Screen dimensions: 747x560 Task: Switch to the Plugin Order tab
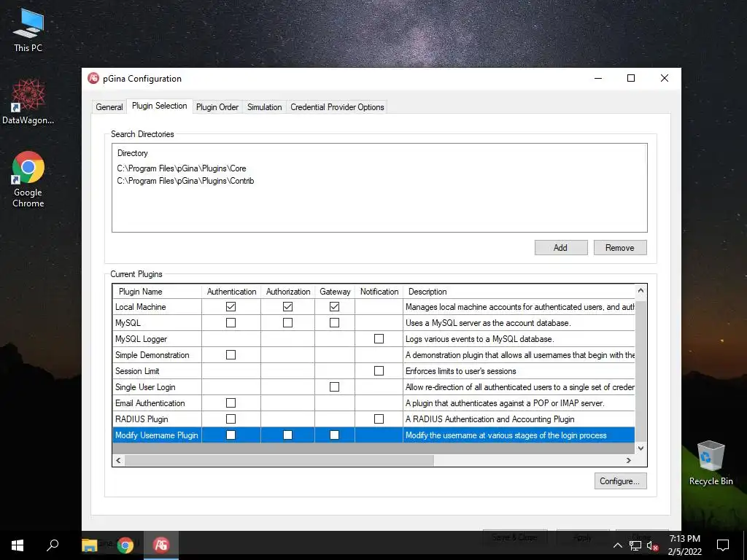(217, 107)
